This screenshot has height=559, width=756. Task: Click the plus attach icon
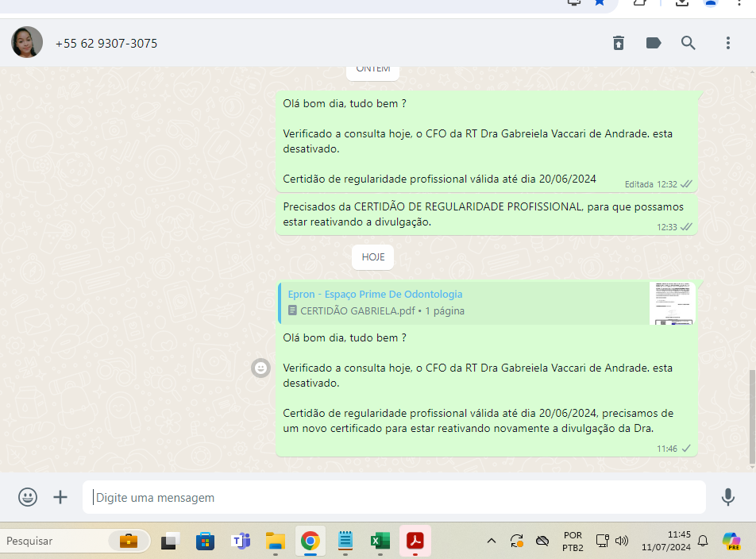click(x=60, y=497)
